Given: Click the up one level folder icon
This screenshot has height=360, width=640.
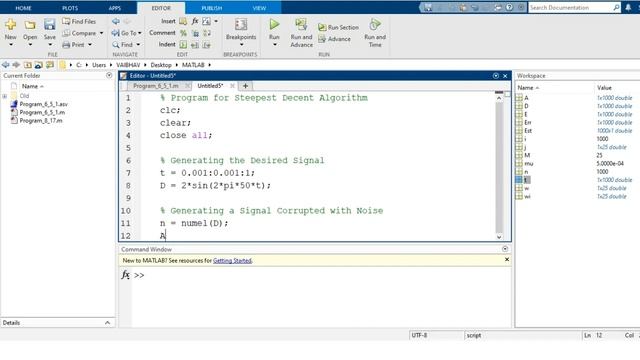Looking at the screenshot, I should tap(28, 64).
